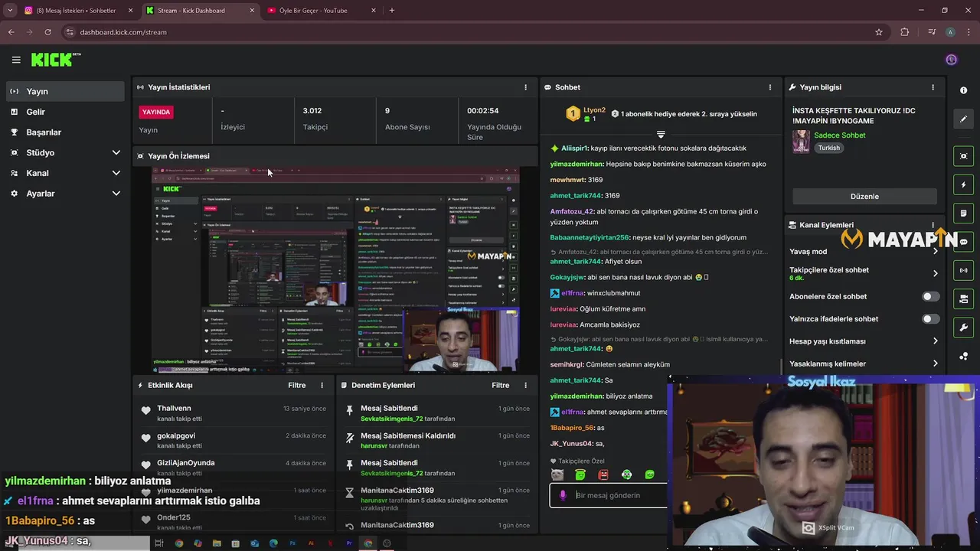980x551 pixels.
Task: Toggle the lightning activity widget icon
Action: (x=963, y=184)
